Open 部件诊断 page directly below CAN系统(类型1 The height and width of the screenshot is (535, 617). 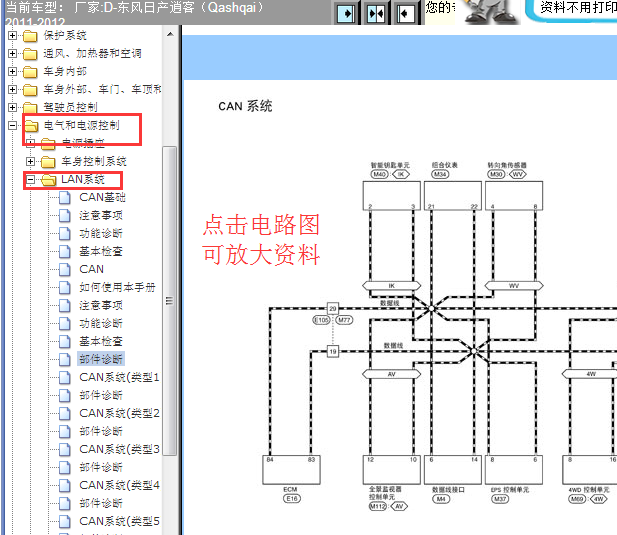101,395
